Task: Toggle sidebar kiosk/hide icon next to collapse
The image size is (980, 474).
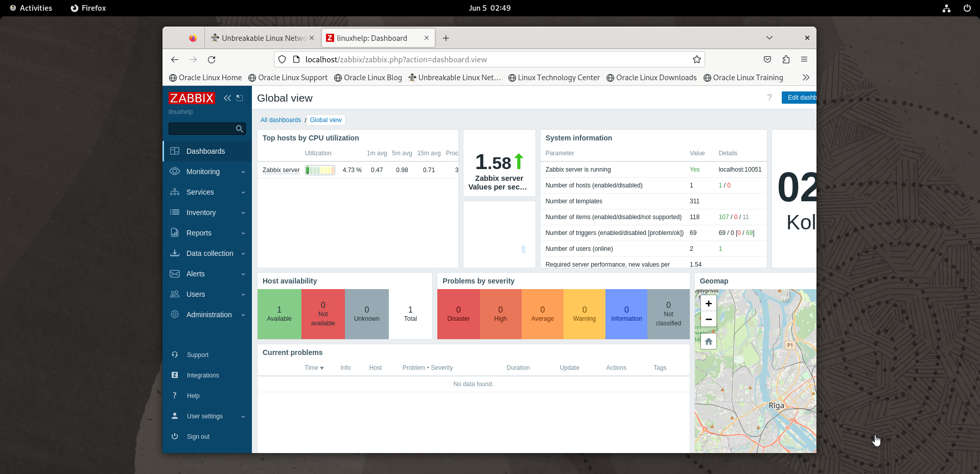Action: click(x=240, y=98)
